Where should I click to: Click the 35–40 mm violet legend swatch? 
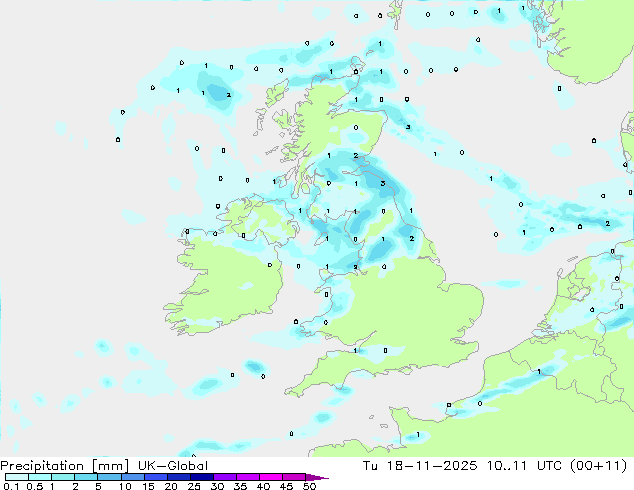point(248,477)
